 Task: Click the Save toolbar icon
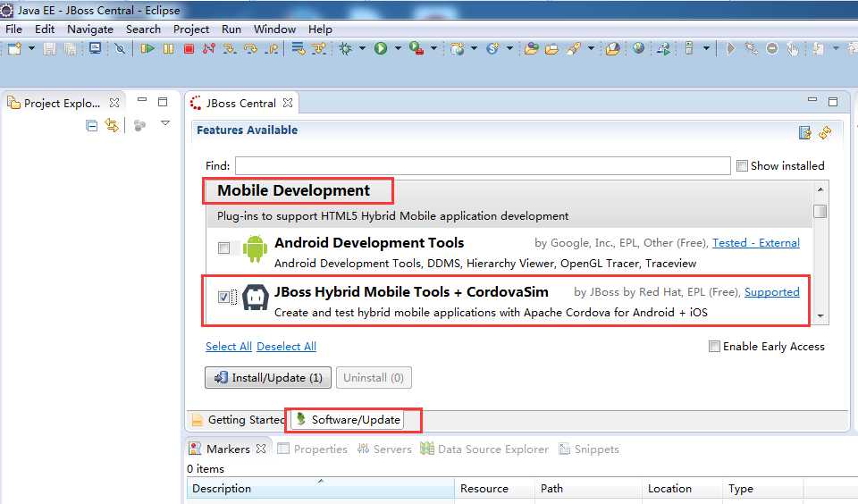(x=50, y=49)
